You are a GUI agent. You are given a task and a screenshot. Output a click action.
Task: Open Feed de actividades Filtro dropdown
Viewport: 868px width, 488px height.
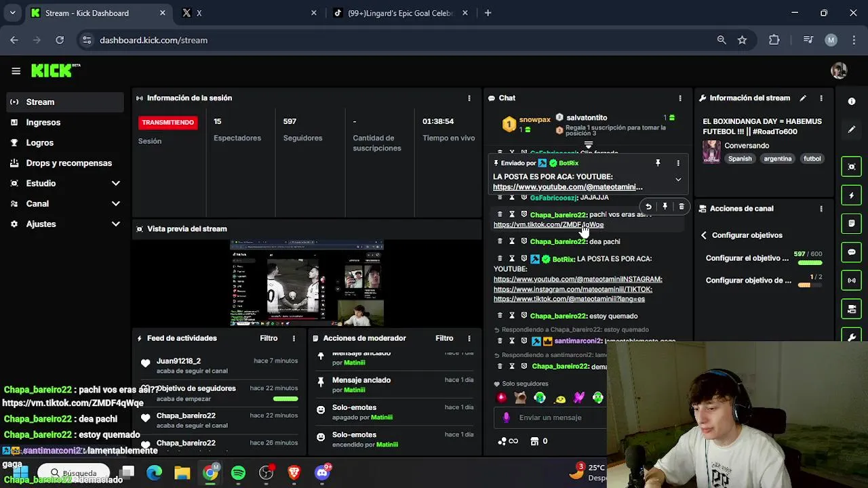coord(269,338)
